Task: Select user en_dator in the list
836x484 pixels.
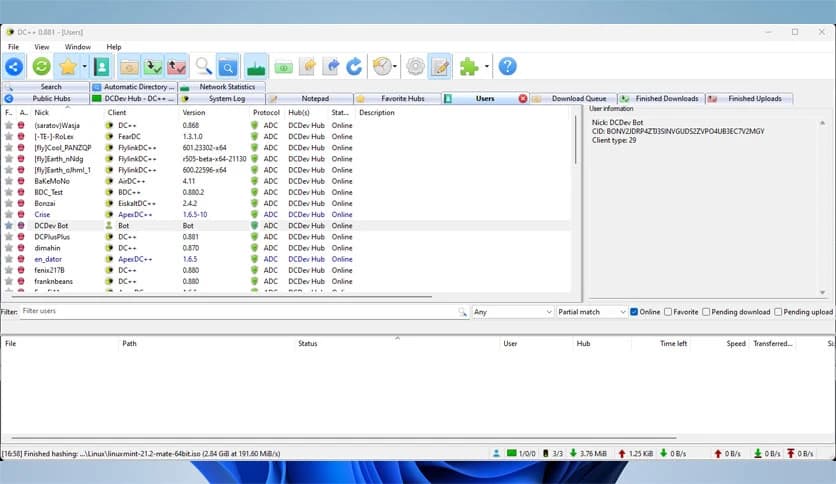Action: click(286, 259)
